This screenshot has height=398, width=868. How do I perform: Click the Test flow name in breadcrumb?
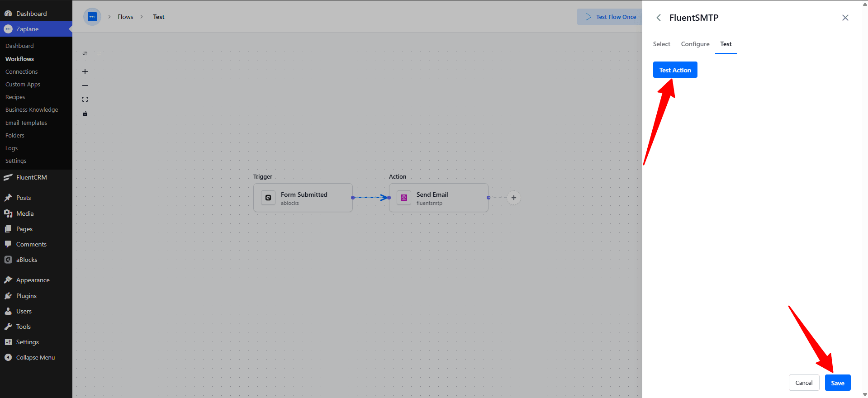click(159, 17)
